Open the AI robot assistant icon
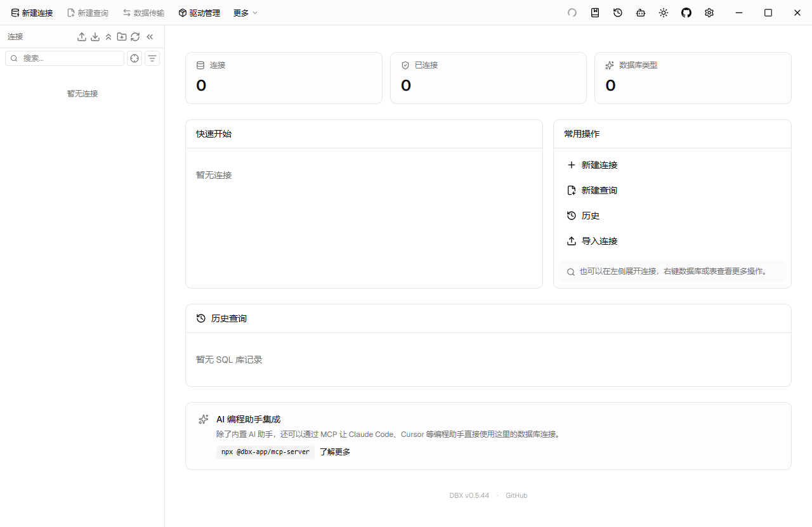This screenshot has width=812, height=527. point(641,13)
